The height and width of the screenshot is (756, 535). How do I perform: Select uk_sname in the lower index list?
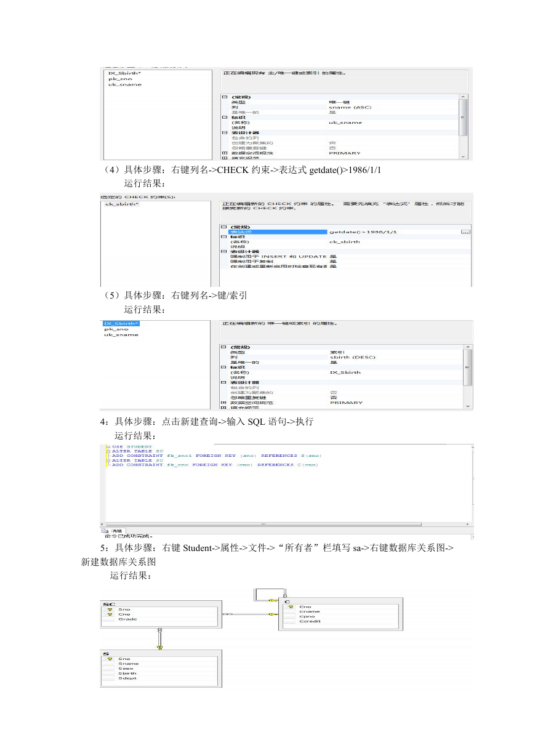coord(121,334)
